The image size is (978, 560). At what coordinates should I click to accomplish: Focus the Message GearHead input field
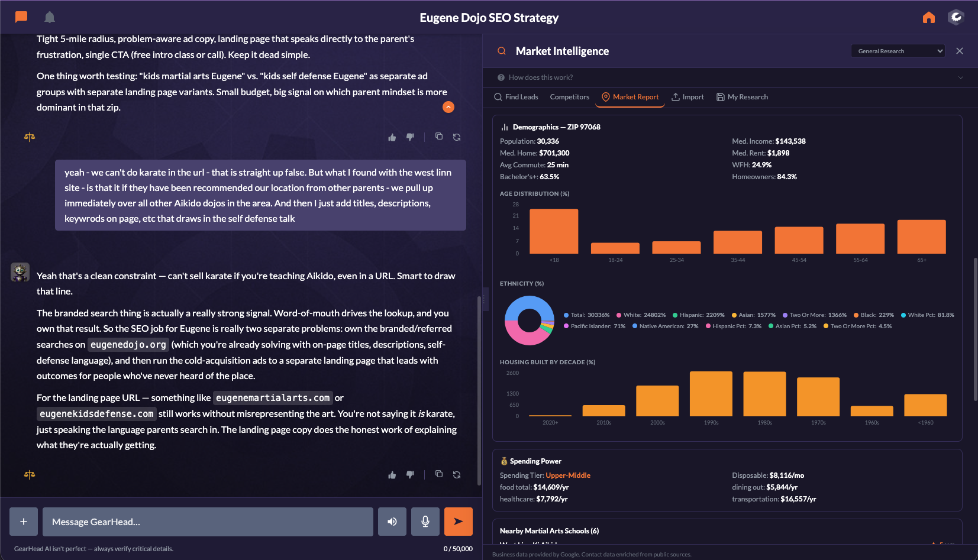pos(208,522)
